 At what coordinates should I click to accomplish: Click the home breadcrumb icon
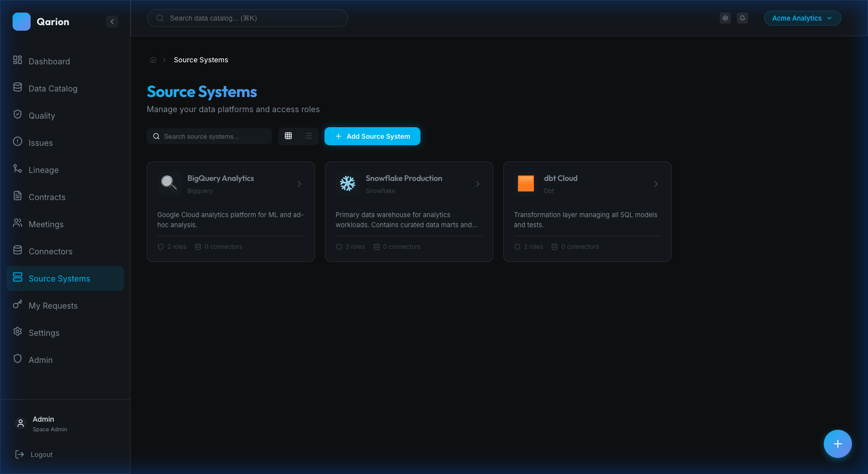(153, 59)
